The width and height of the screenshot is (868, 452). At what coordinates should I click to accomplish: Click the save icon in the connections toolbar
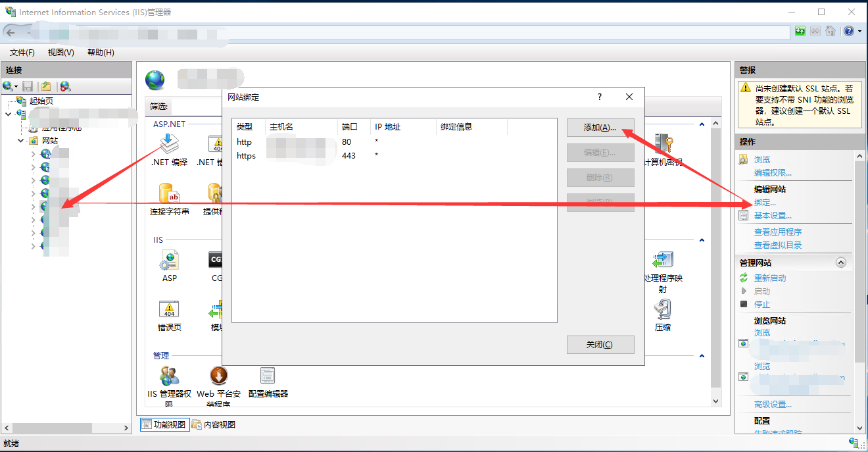pyautogui.click(x=28, y=86)
